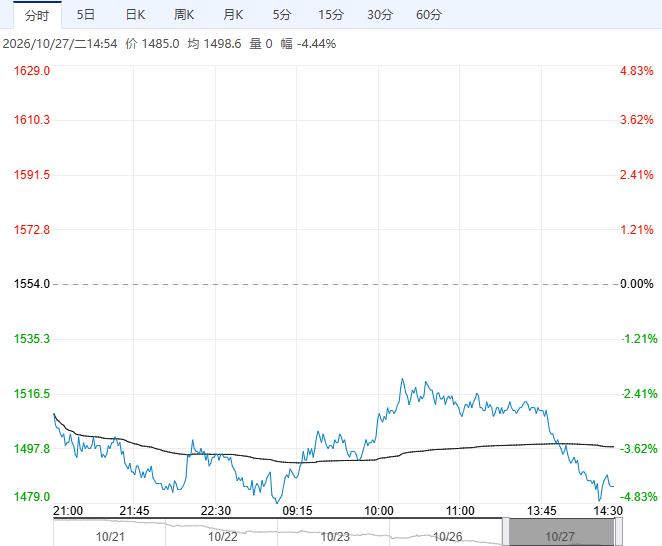Screen dimensions: 662x546
Task: Click the 1535.3 price label
Action: click(32, 339)
